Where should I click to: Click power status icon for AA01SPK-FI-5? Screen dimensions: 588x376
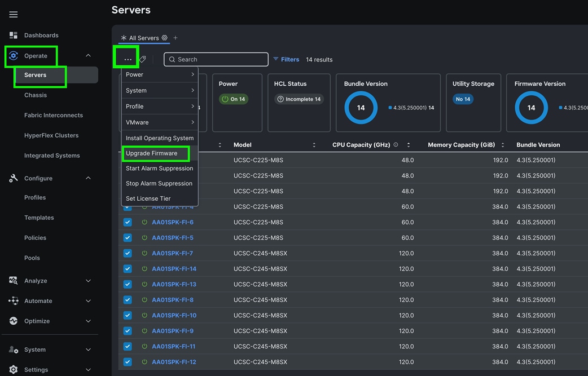tap(144, 237)
